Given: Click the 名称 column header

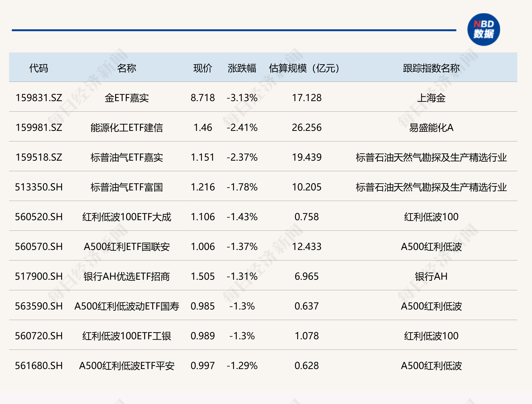Looking at the screenshot, I should 127,68.
